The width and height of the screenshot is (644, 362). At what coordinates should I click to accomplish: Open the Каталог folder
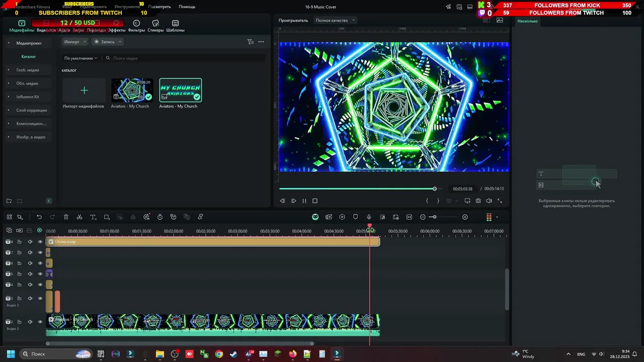(x=29, y=57)
